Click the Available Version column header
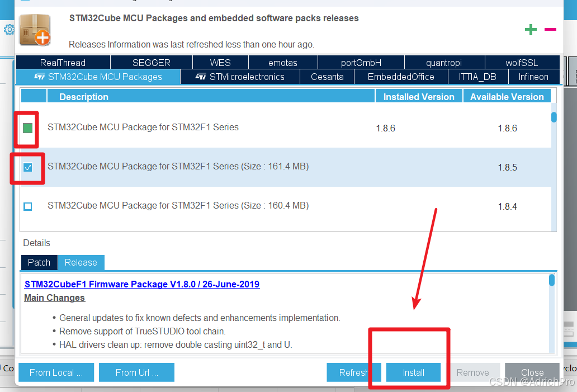The width and height of the screenshot is (577, 392). pyautogui.click(x=507, y=96)
